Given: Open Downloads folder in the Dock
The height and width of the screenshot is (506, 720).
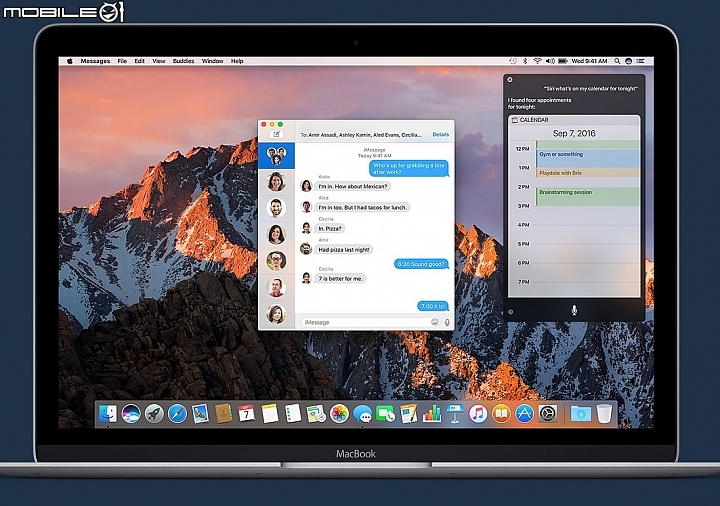Looking at the screenshot, I should (581, 414).
